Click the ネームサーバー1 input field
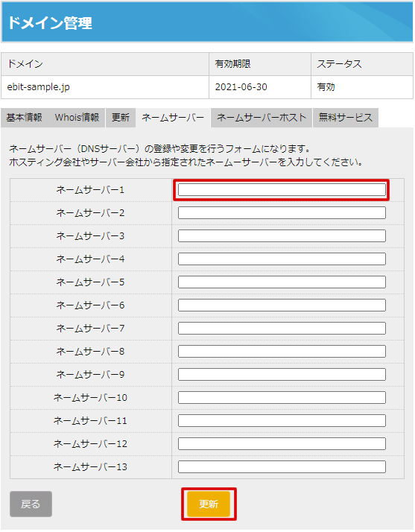415x532 pixels. coord(282,190)
